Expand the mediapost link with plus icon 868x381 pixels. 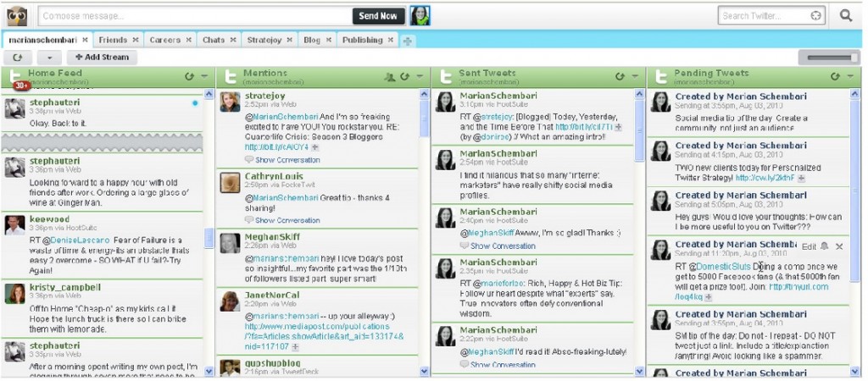tap(295, 347)
